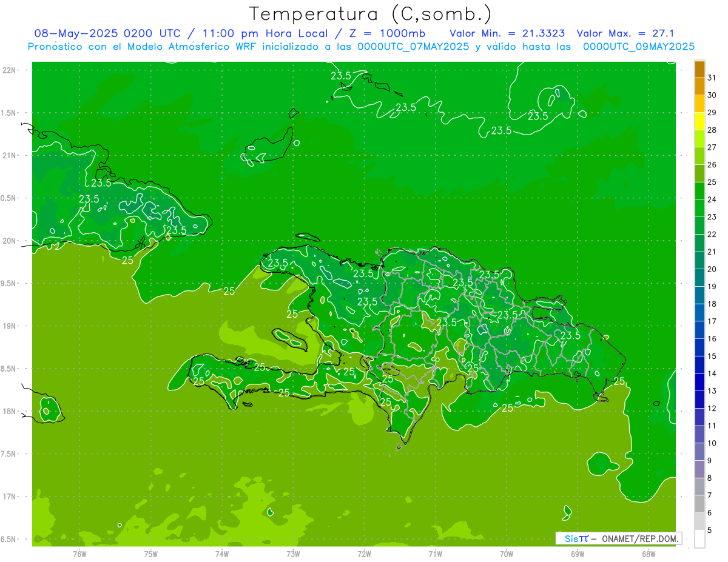Click legend color swatch between 24 and 25
Screen dimensions: 728x562
(x=699, y=190)
